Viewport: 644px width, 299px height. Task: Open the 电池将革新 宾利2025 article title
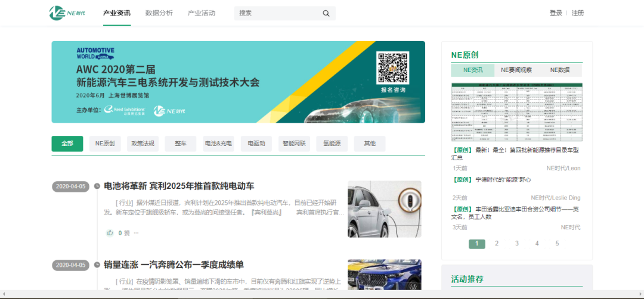point(179,186)
